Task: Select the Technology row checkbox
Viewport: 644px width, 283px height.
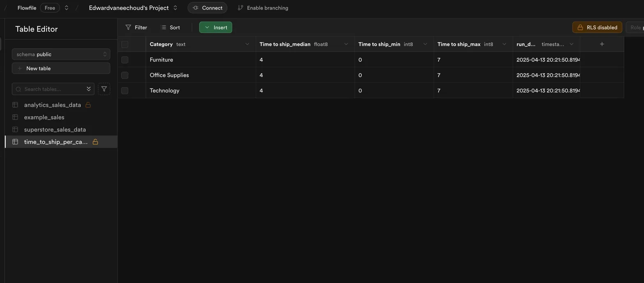Action: 125,90
